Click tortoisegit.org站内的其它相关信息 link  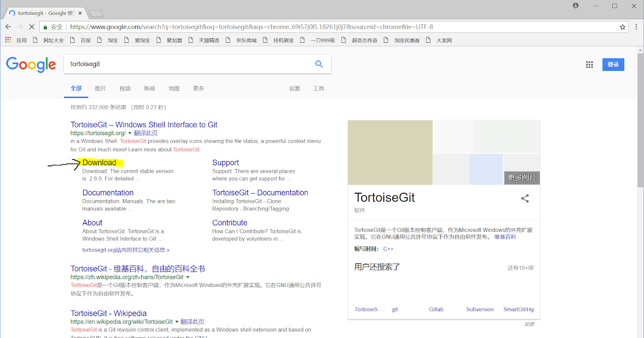click(x=126, y=250)
